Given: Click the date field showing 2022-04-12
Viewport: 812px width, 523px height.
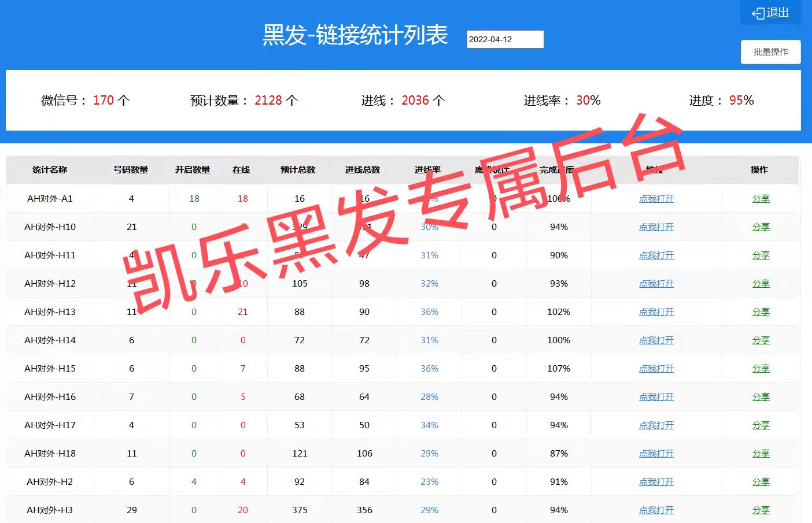Looking at the screenshot, I should click(x=505, y=39).
